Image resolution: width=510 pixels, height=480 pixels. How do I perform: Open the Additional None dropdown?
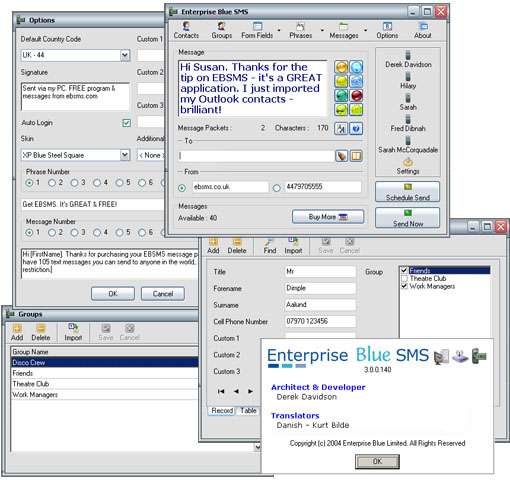[x=151, y=155]
